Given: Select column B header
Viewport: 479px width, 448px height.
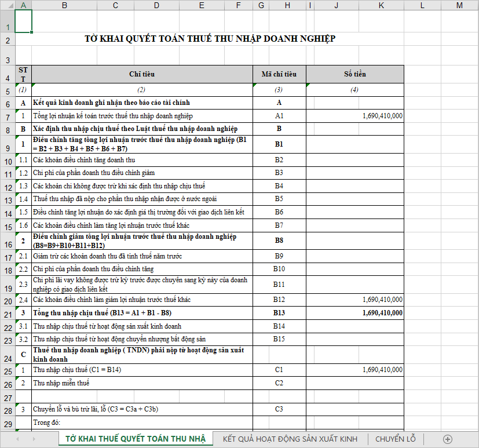Looking at the screenshot, I should pyautogui.click(x=64, y=5).
